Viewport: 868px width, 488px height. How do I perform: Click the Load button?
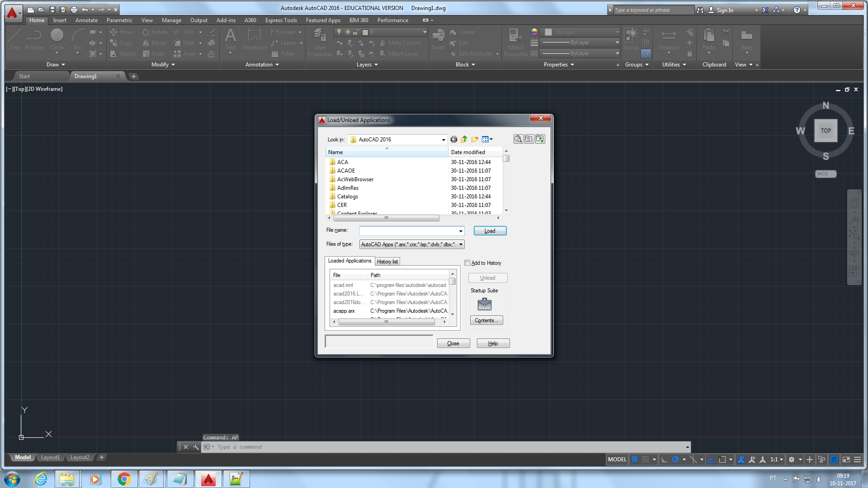click(490, 231)
